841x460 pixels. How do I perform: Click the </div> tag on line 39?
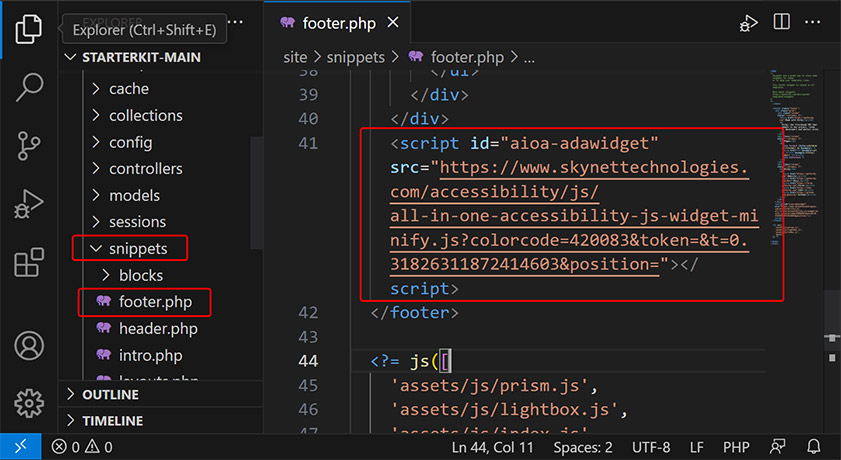439,95
